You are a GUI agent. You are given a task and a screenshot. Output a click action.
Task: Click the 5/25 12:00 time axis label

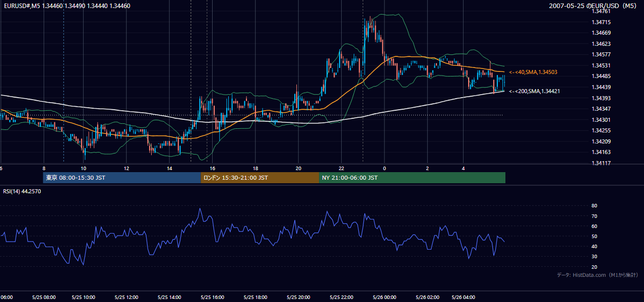point(126,297)
